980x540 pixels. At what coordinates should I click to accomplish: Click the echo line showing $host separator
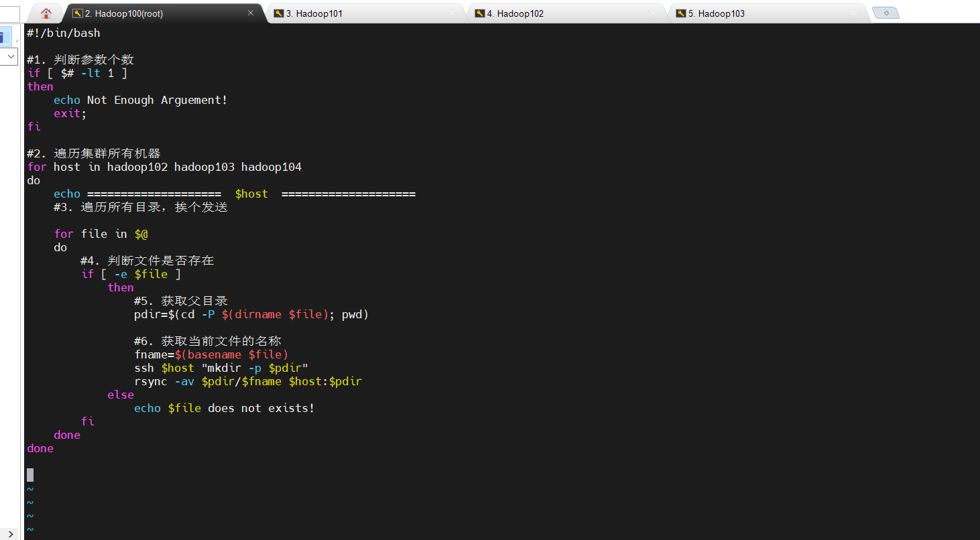[x=235, y=194]
